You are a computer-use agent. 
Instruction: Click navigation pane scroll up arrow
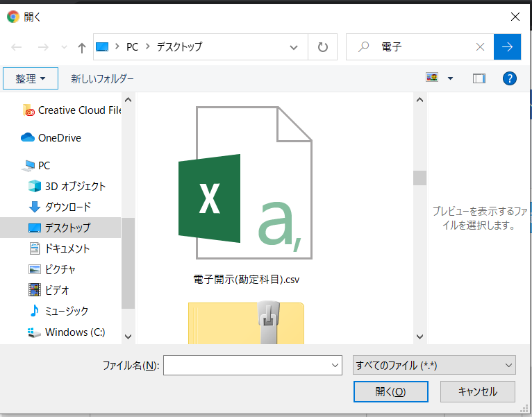(x=128, y=100)
